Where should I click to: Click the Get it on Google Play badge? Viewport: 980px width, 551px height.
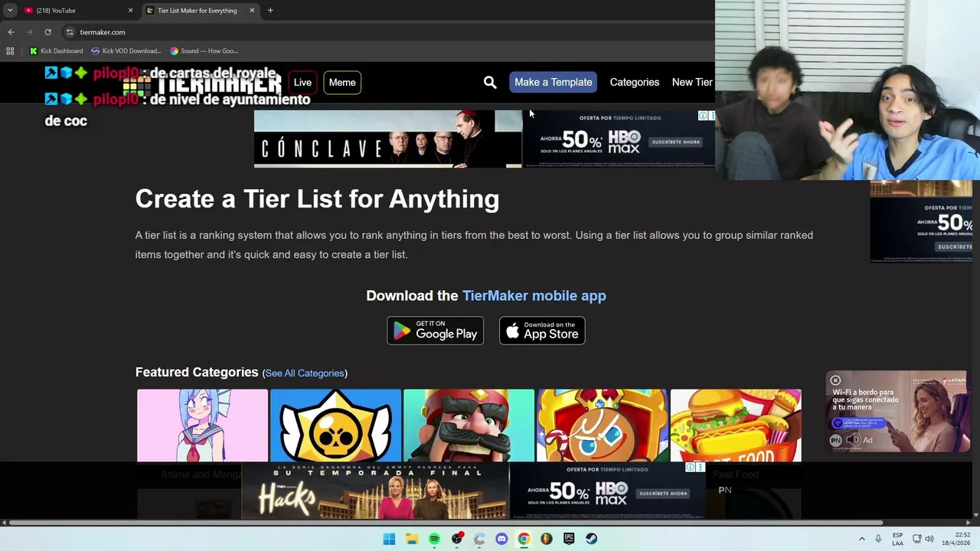[x=435, y=331]
